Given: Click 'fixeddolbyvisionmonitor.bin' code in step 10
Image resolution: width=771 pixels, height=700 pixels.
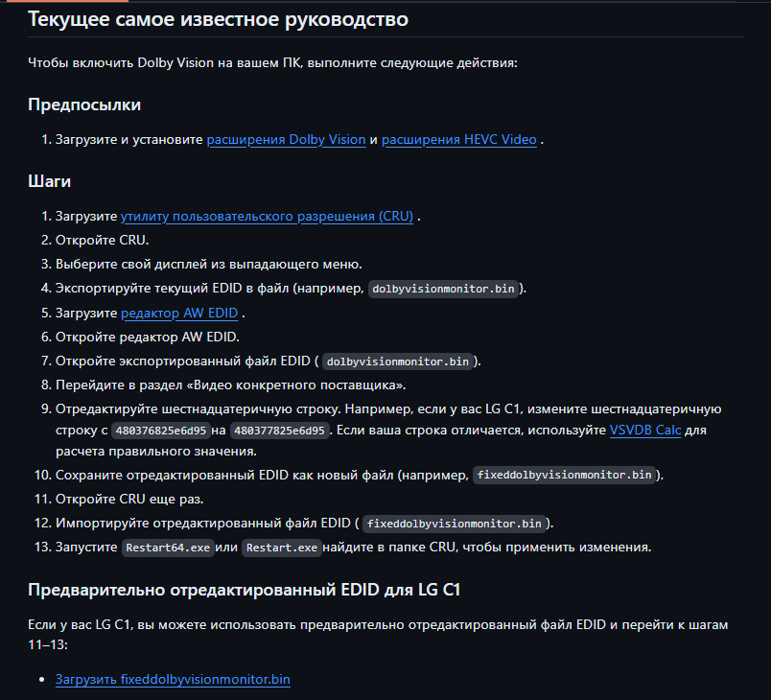Looking at the screenshot, I should coord(565,476).
